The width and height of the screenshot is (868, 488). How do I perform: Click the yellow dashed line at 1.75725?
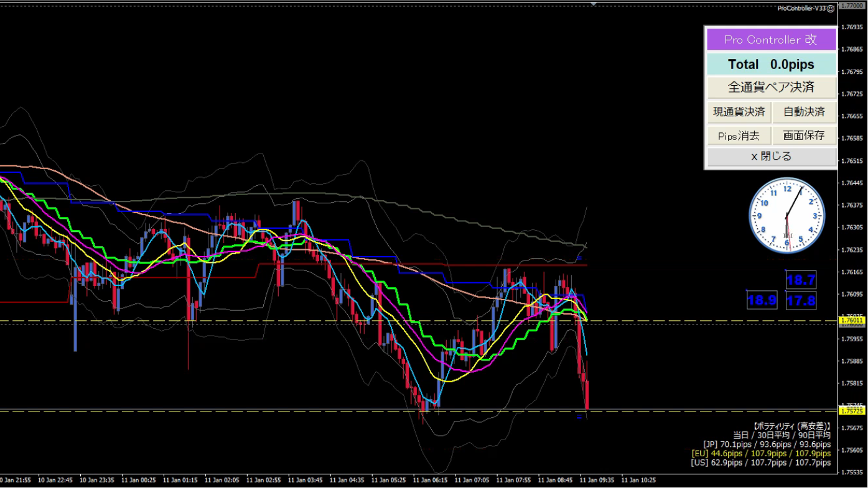point(419,412)
